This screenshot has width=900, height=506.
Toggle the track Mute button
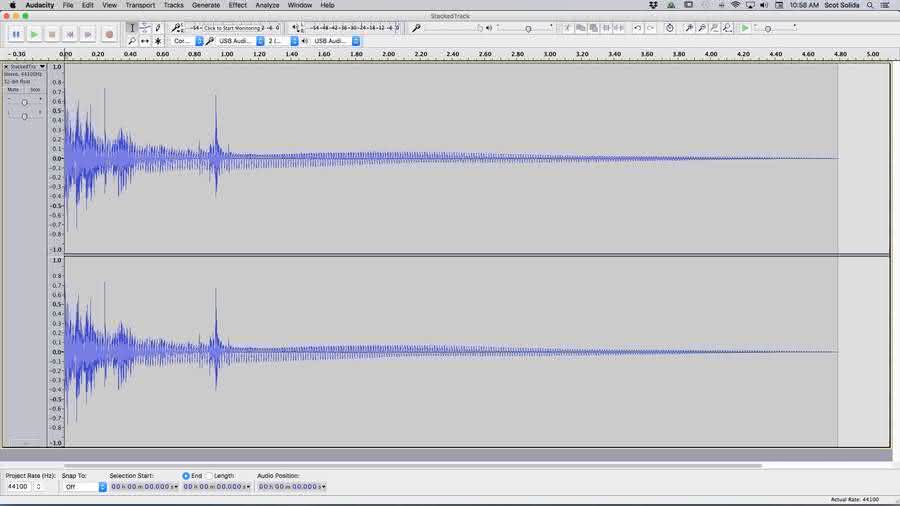click(x=13, y=89)
